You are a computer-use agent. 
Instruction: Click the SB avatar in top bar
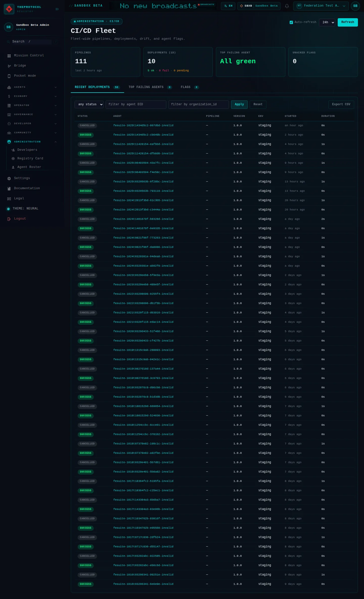pyautogui.click(x=355, y=6)
